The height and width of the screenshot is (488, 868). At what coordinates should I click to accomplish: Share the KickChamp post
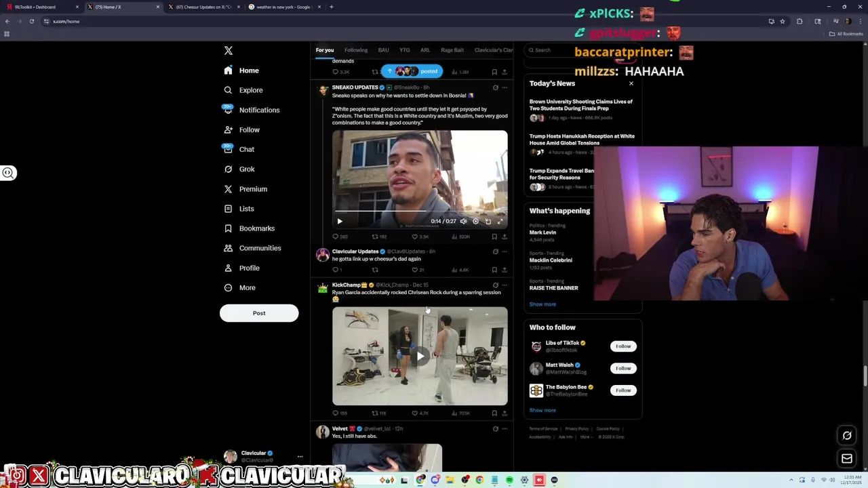(505, 413)
